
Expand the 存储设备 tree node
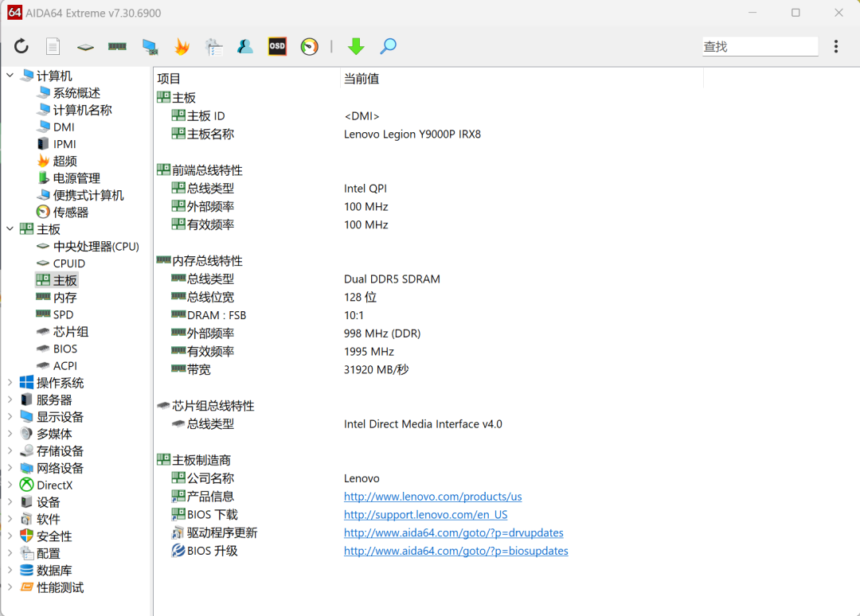(10, 450)
